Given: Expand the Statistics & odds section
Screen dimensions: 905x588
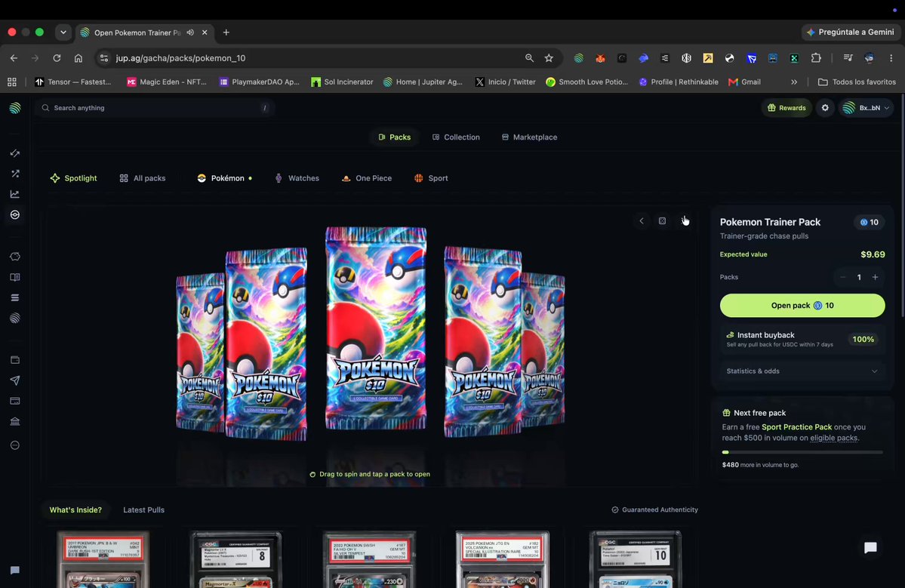Looking at the screenshot, I should [x=802, y=371].
